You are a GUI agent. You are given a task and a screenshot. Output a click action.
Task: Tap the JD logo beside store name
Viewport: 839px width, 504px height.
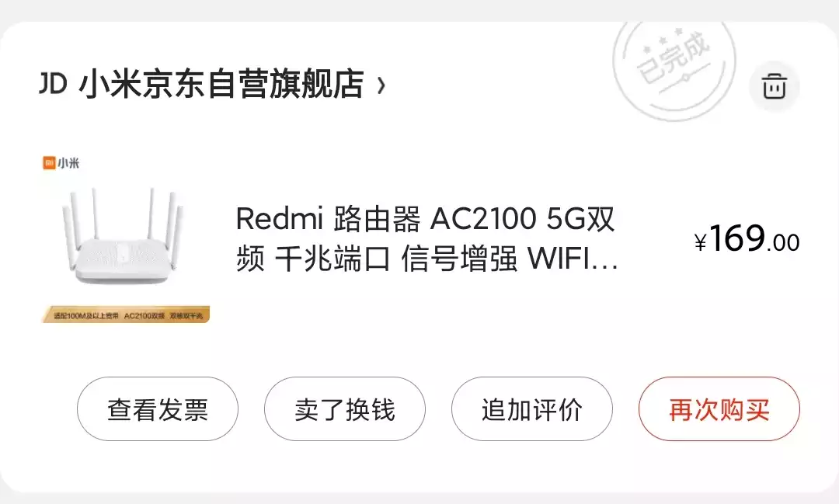coord(53,84)
